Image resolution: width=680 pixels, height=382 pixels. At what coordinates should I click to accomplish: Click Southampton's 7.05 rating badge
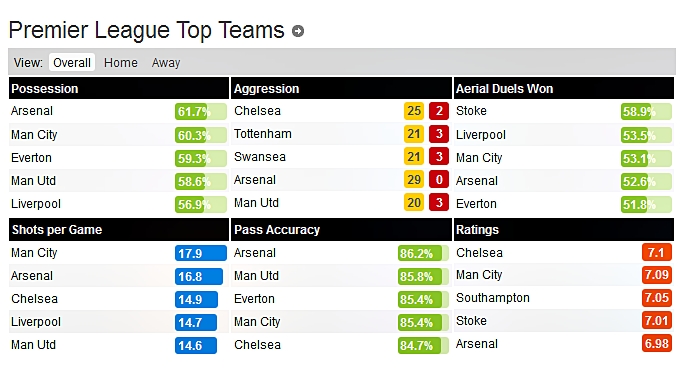click(657, 298)
